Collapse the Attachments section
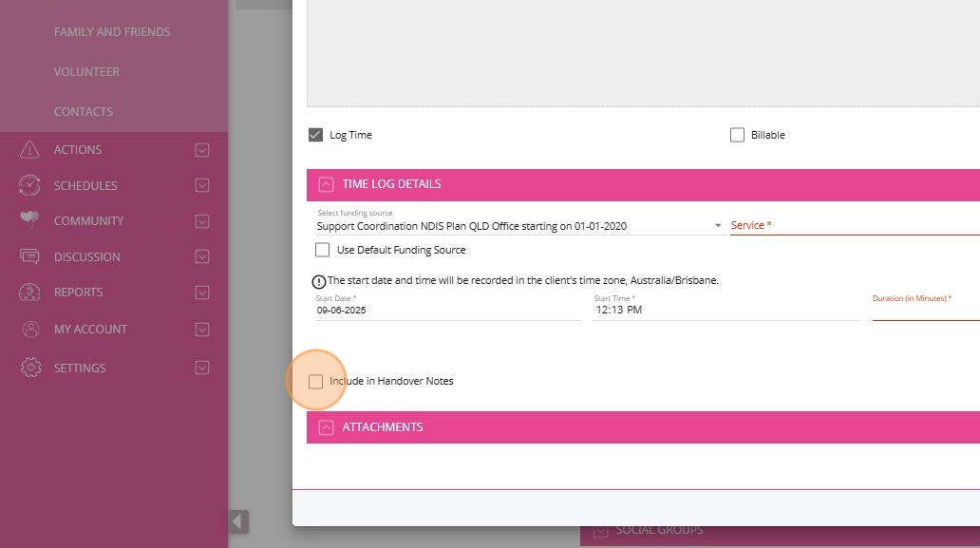980x548 pixels. pos(326,427)
